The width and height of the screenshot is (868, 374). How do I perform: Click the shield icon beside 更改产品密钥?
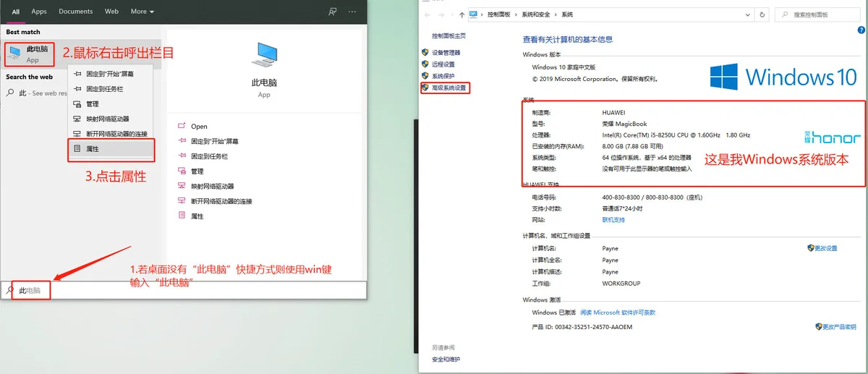click(819, 327)
